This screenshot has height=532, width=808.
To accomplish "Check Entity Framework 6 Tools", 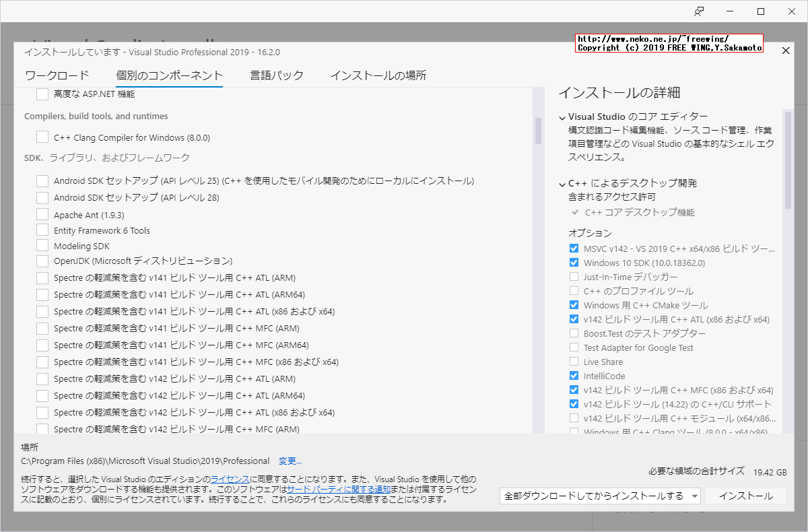I will pyautogui.click(x=42, y=230).
